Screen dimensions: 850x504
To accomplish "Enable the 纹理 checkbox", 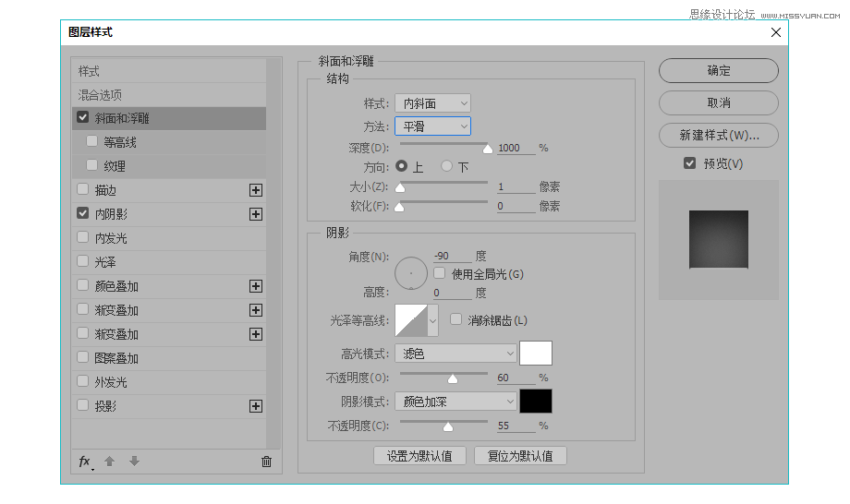I will click(92, 165).
